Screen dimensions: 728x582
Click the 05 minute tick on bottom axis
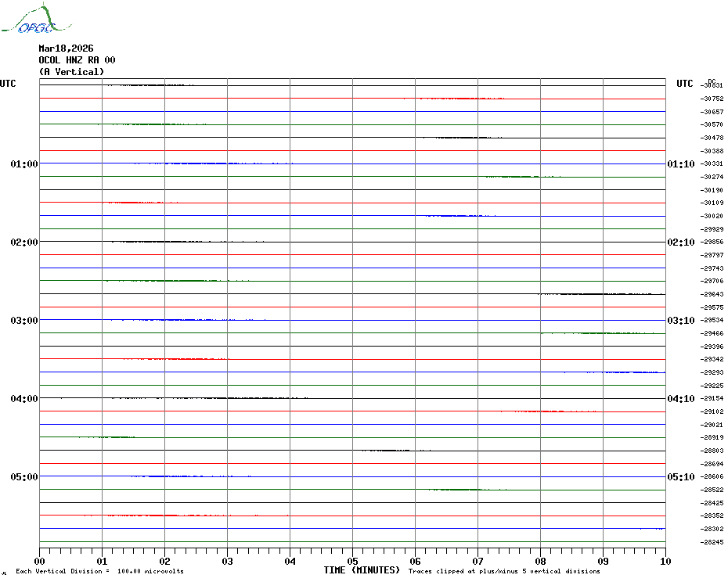click(x=352, y=561)
